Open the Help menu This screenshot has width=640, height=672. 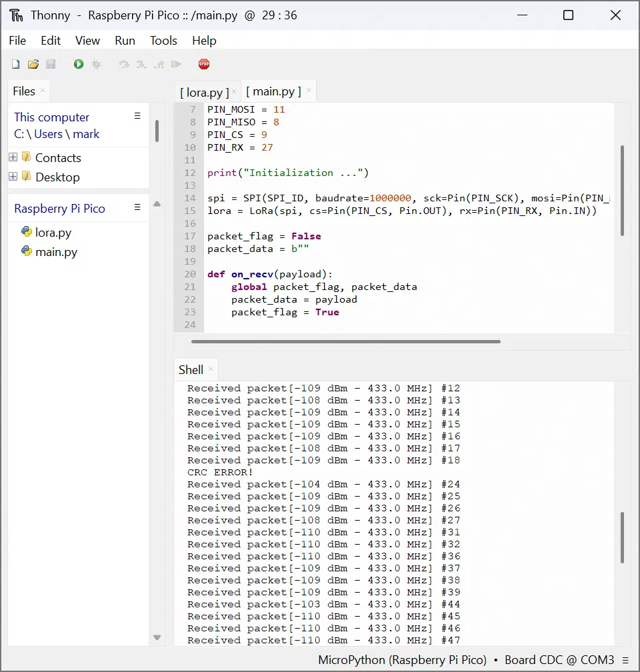[204, 41]
